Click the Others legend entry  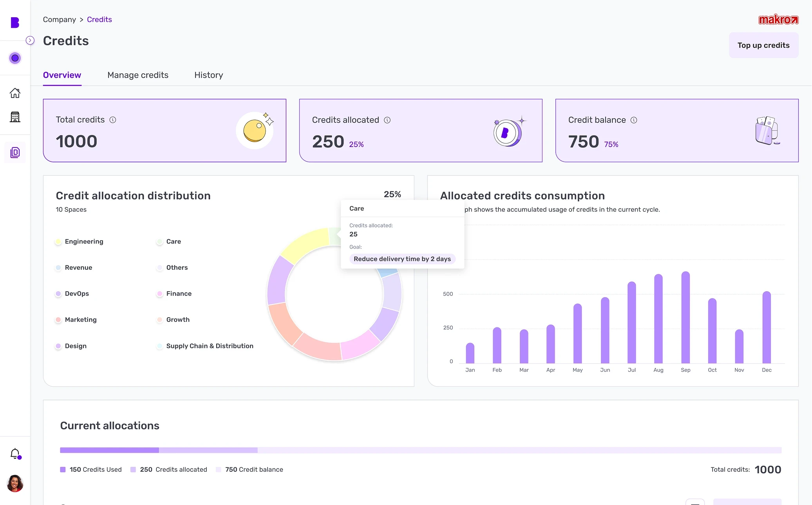172,267
